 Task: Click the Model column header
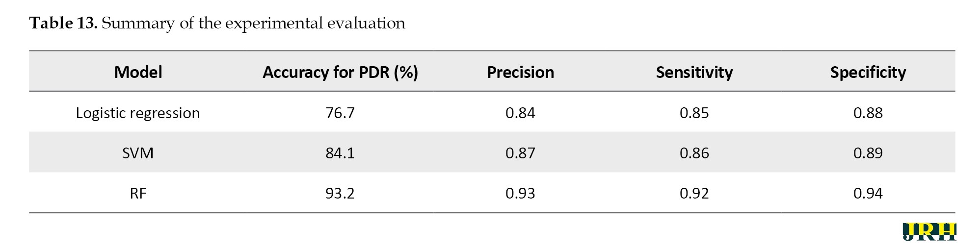(x=138, y=73)
